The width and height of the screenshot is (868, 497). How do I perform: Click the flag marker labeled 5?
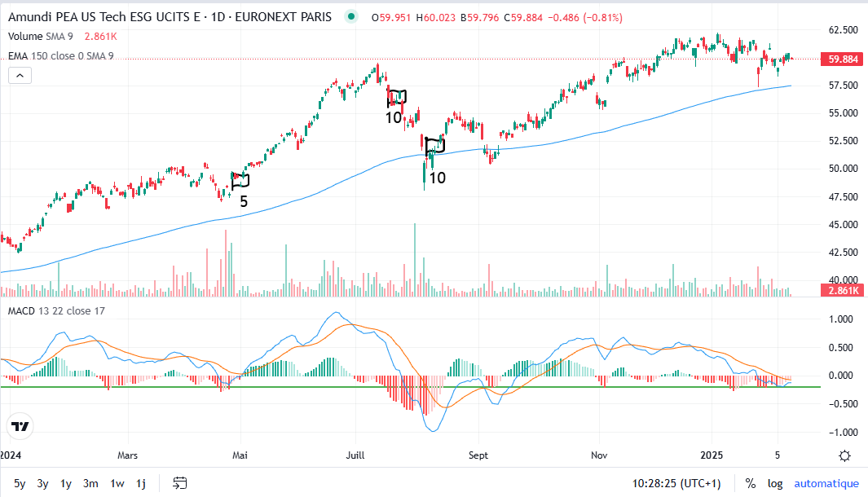pyautogui.click(x=240, y=181)
